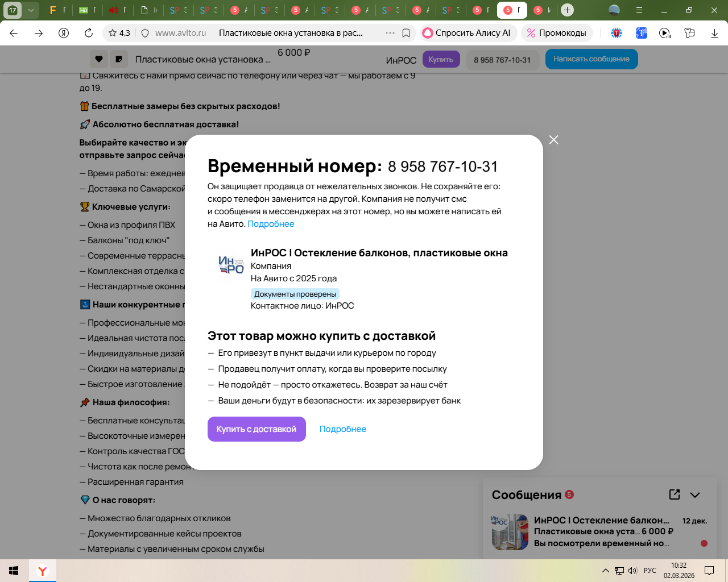Viewport: 728px width, 582px height.
Task: Click the Написать сообщение button
Action: click(x=591, y=59)
